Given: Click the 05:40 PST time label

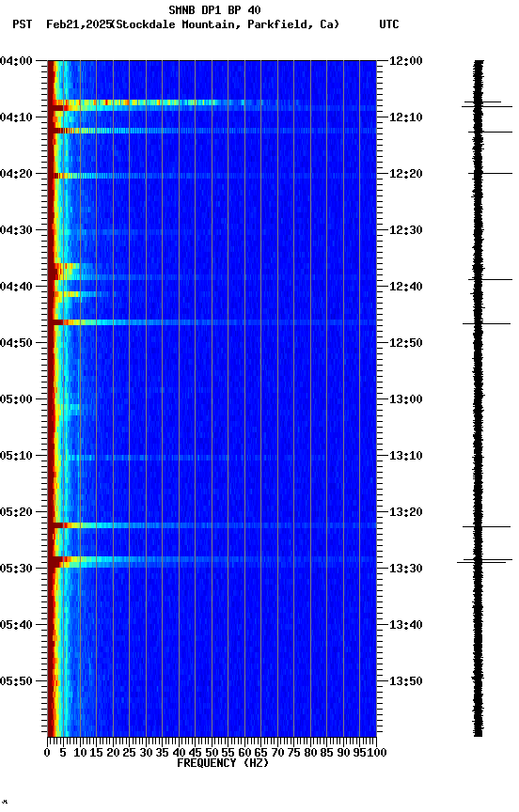Looking at the screenshot, I should [16, 625].
